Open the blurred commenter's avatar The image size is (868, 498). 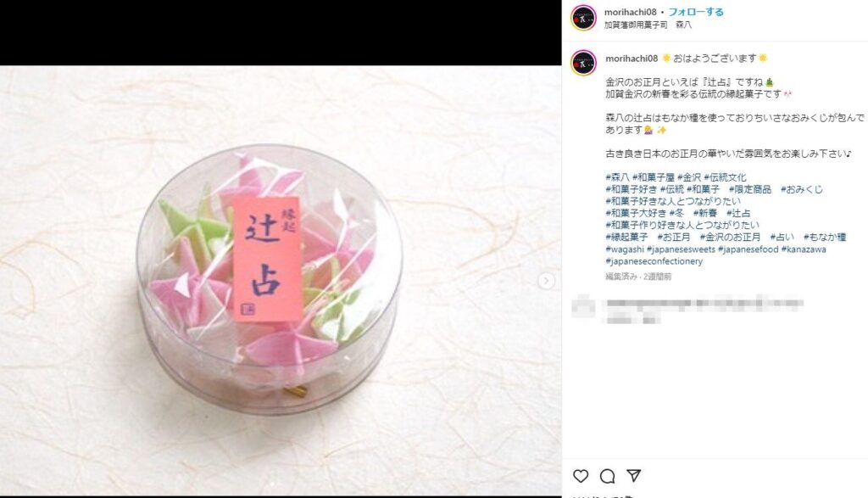coord(583,305)
